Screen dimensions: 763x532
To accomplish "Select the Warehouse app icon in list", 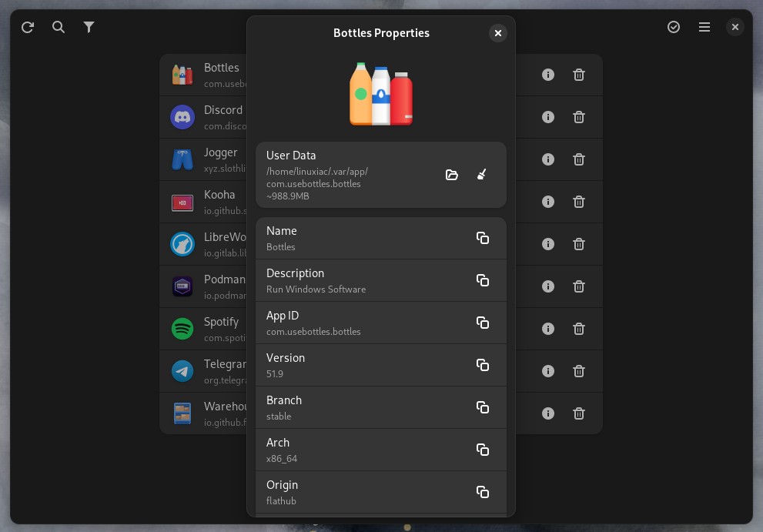I will pyautogui.click(x=182, y=413).
